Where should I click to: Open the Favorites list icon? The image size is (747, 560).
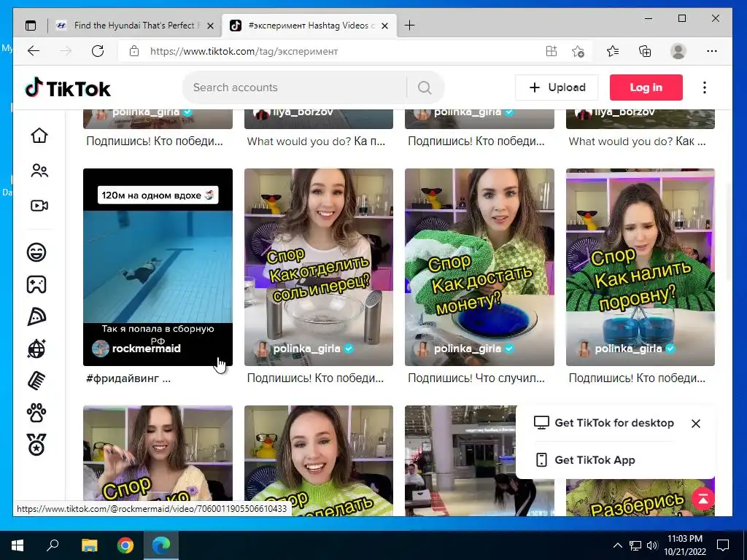[x=613, y=51]
